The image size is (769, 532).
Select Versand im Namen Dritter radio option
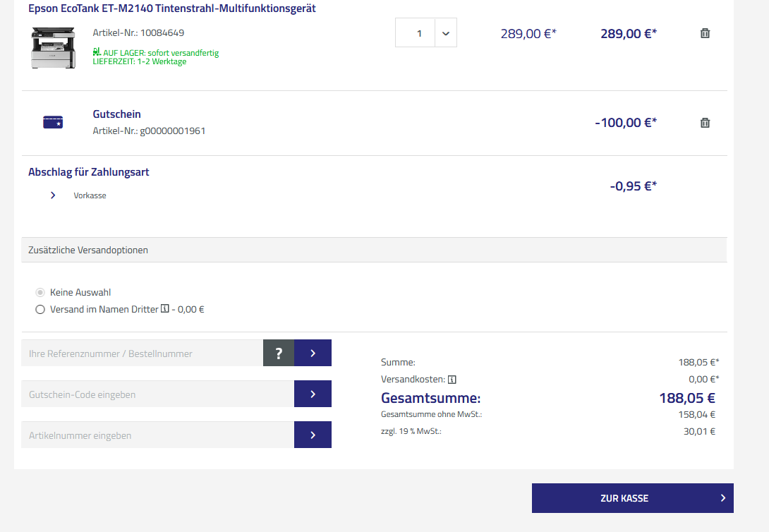[x=40, y=309]
